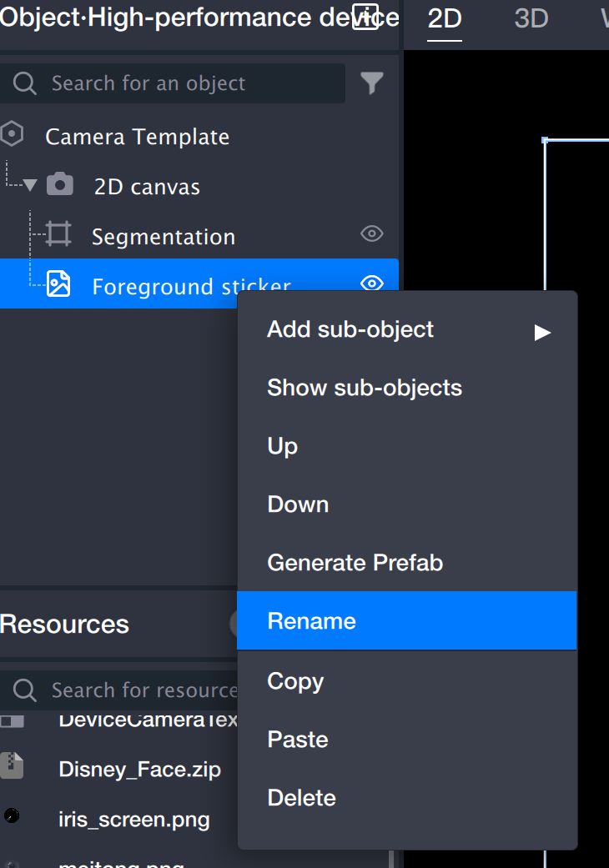
Task: Click the Camera Template hexagon icon
Action: click(x=13, y=134)
